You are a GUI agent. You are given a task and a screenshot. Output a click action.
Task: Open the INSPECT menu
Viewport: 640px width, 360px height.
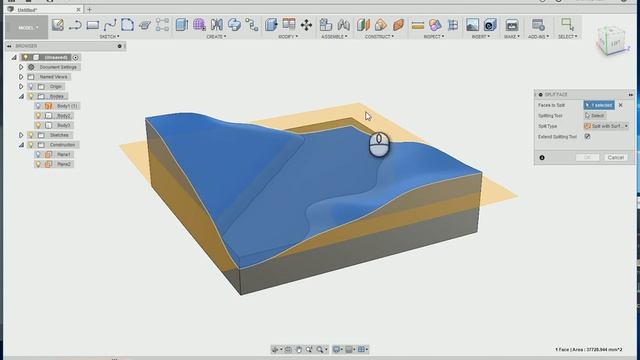click(433, 37)
